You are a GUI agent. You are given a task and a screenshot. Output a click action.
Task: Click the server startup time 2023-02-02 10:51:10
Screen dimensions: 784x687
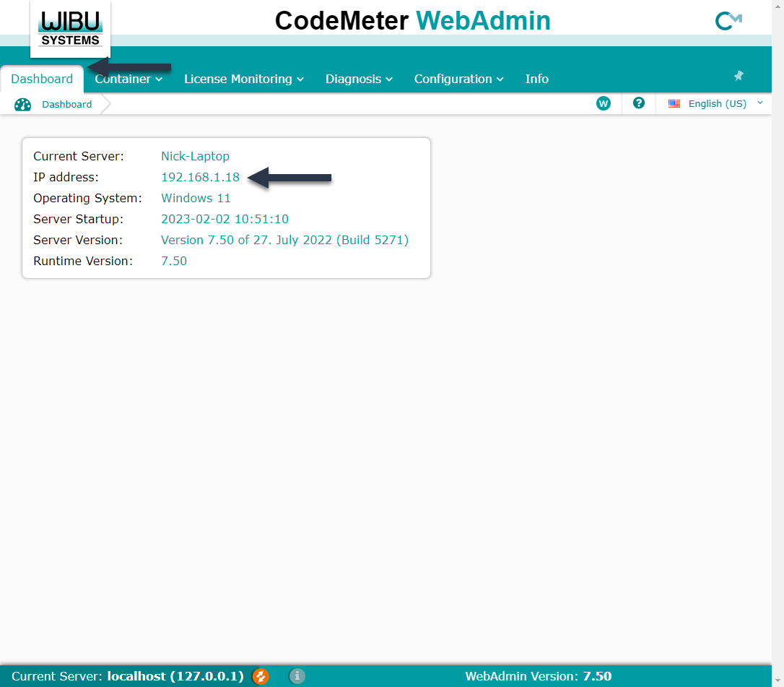pyautogui.click(x=225, y=219)
